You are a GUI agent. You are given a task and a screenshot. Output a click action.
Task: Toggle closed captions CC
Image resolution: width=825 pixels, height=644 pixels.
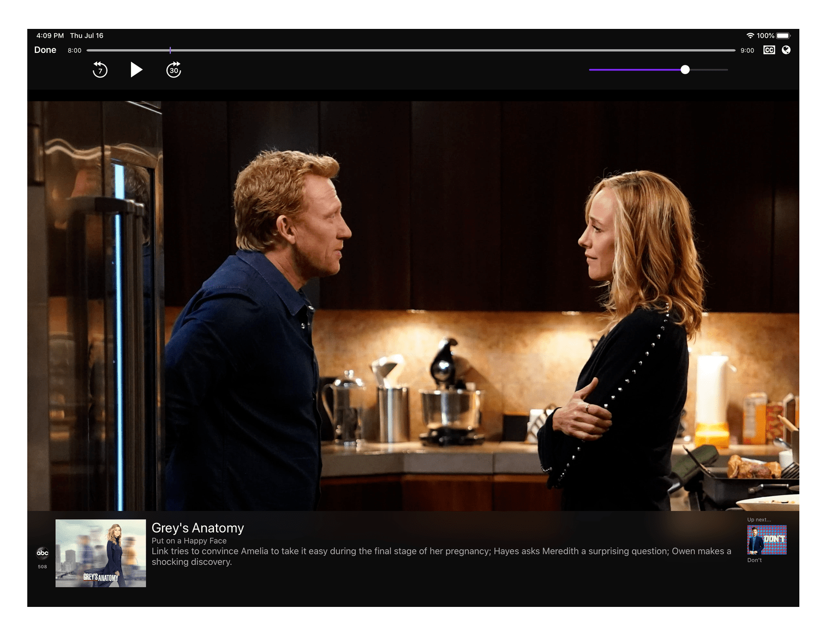pos(769,50)
